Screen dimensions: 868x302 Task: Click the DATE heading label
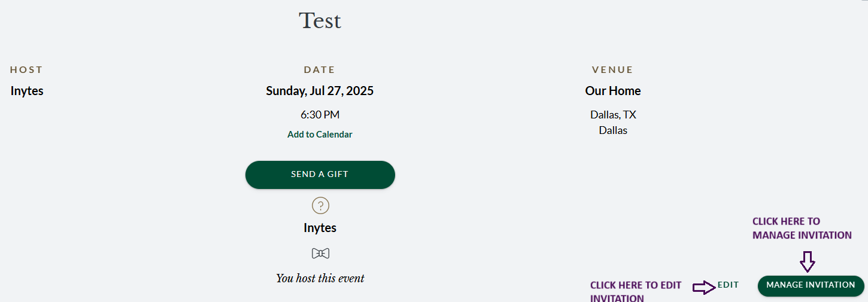pyautogui.click(x=320, y=70)
